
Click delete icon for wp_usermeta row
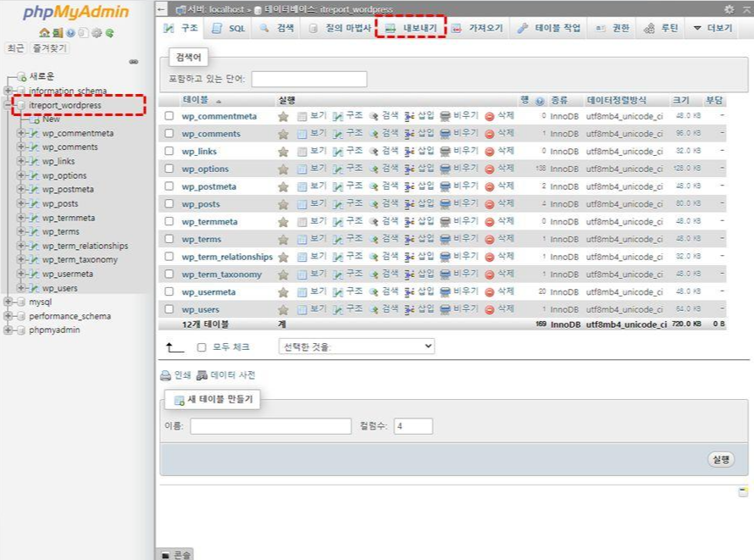tap(490, 292)
